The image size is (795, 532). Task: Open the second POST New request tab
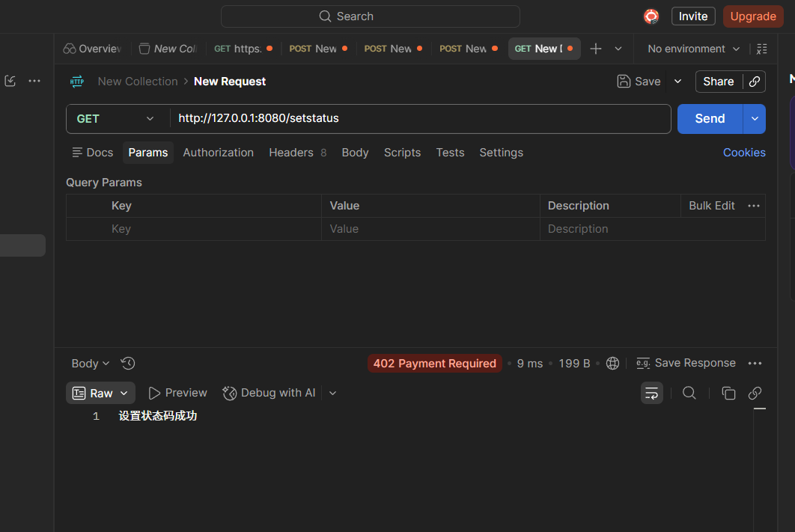tap(393, 49)
